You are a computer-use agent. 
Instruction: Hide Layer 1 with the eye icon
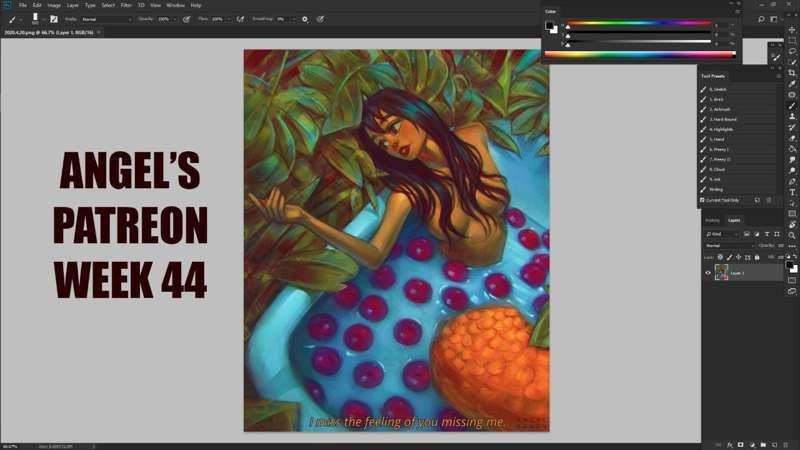pos(708,273)
